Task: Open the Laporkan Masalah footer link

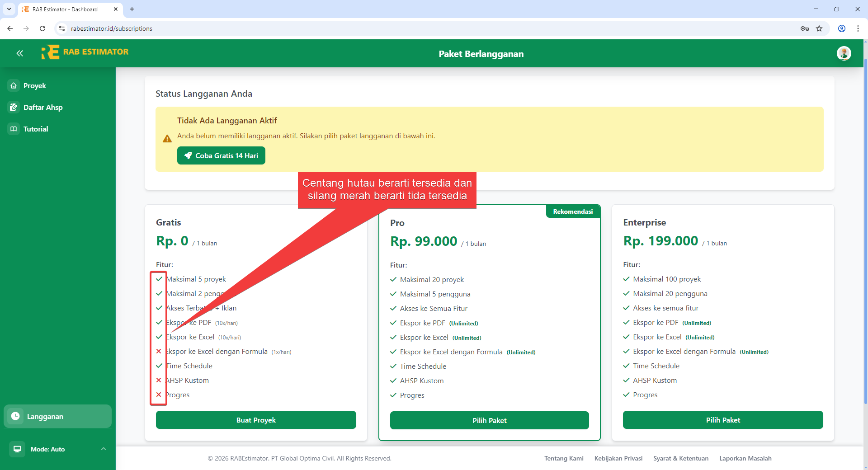Action: (745, 458)
